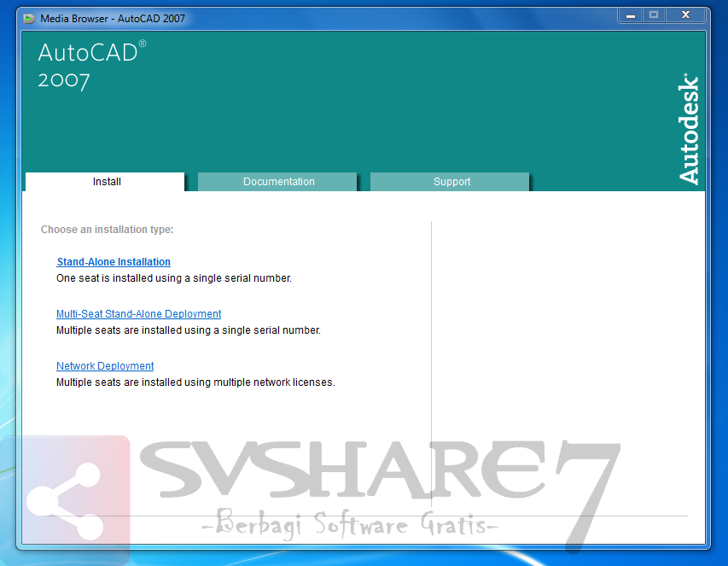Open the Support tab
Image resolution: width=728 pixels, height=566 pixels.
(450, 182)
